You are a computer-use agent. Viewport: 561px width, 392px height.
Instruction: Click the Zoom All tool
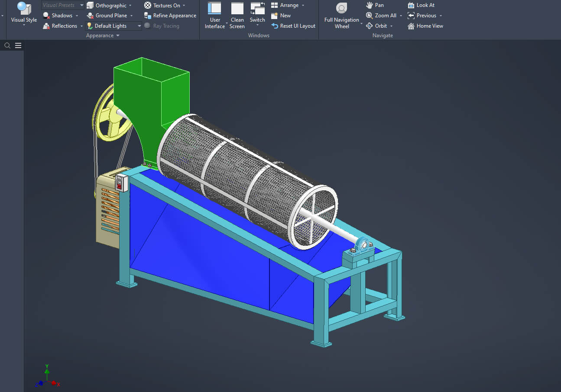tap(381, 16)
